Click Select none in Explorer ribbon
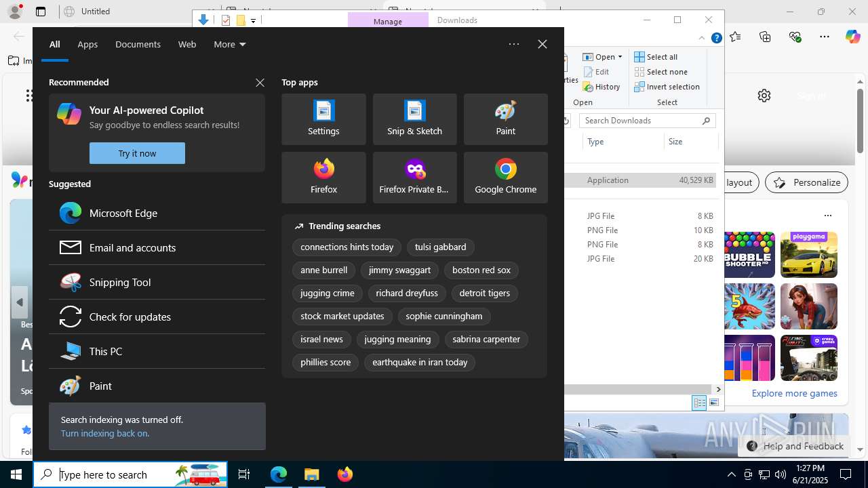This screenshot has height=488, width=868. point(661,72)
